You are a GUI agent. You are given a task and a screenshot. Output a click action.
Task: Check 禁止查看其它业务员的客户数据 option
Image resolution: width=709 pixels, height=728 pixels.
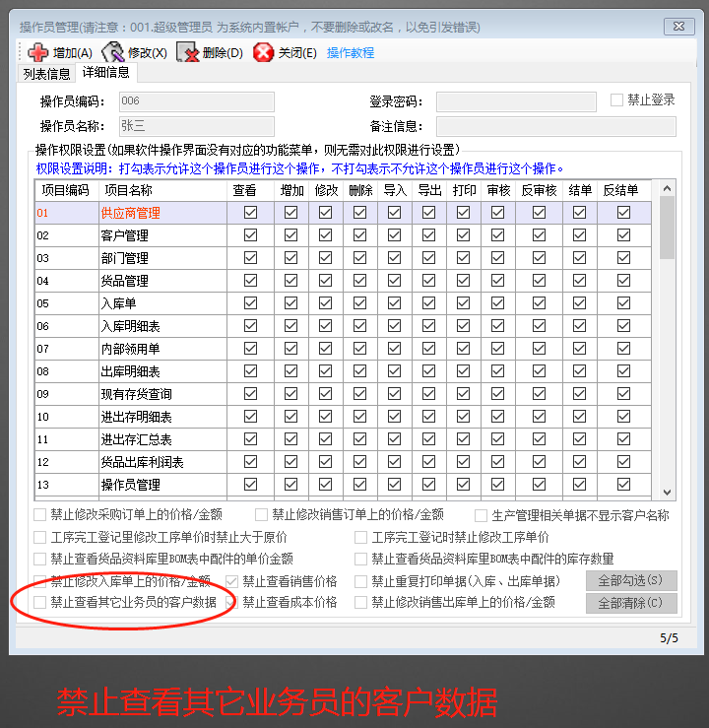point(40,602)
